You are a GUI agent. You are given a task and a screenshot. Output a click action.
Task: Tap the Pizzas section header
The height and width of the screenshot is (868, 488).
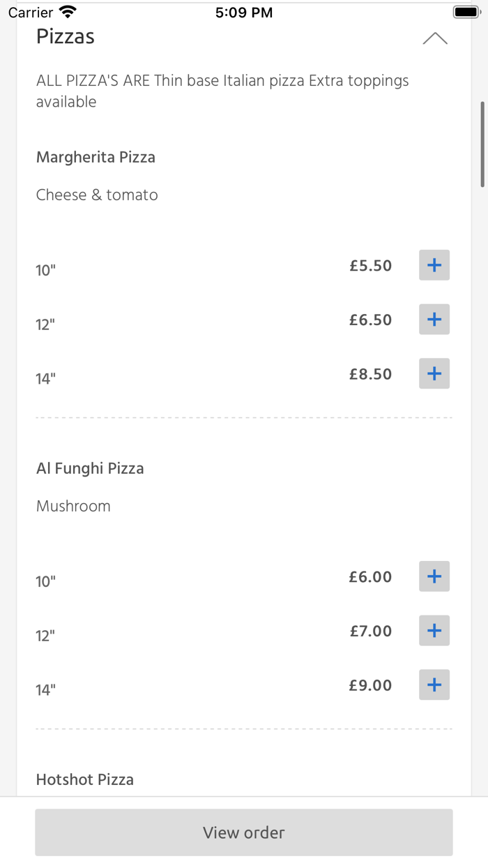click(66, 36)
